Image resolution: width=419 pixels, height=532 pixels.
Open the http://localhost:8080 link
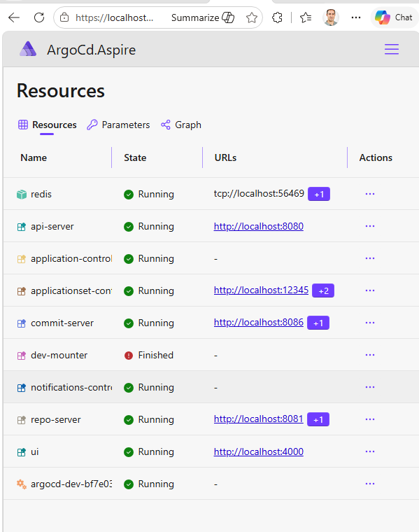(259, 226)
